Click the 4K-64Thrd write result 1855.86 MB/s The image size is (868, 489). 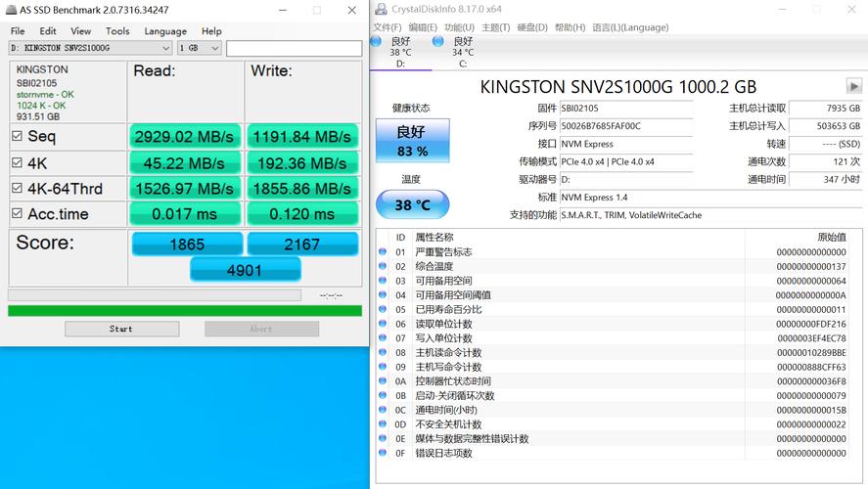[x=302, y=189]
